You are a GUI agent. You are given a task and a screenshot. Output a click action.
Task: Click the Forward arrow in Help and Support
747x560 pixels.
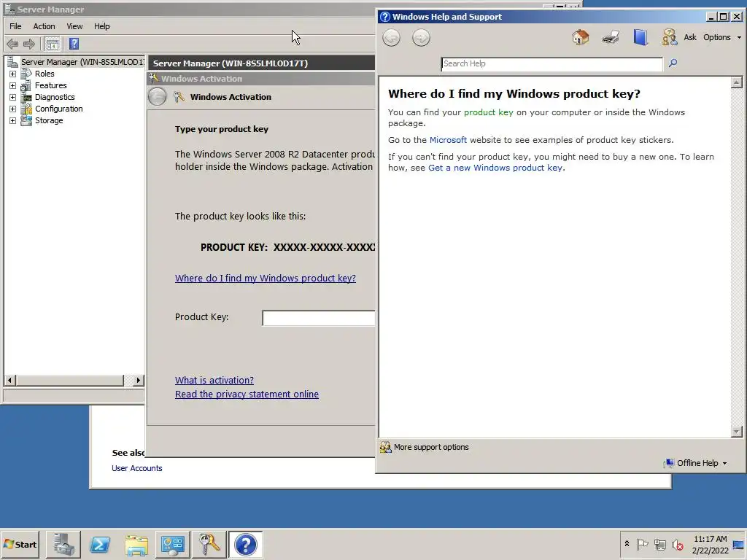(x=421, y=38)
